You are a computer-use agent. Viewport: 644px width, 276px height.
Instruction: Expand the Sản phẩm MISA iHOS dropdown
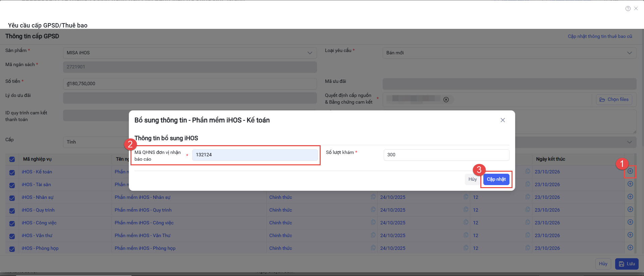[x=310, y=53]
